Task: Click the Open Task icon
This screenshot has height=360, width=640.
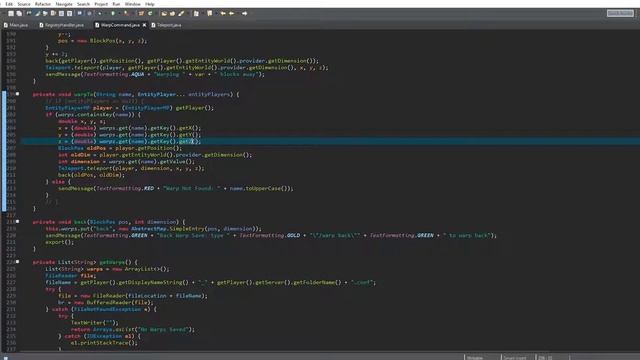Action: tap(172, 13)
